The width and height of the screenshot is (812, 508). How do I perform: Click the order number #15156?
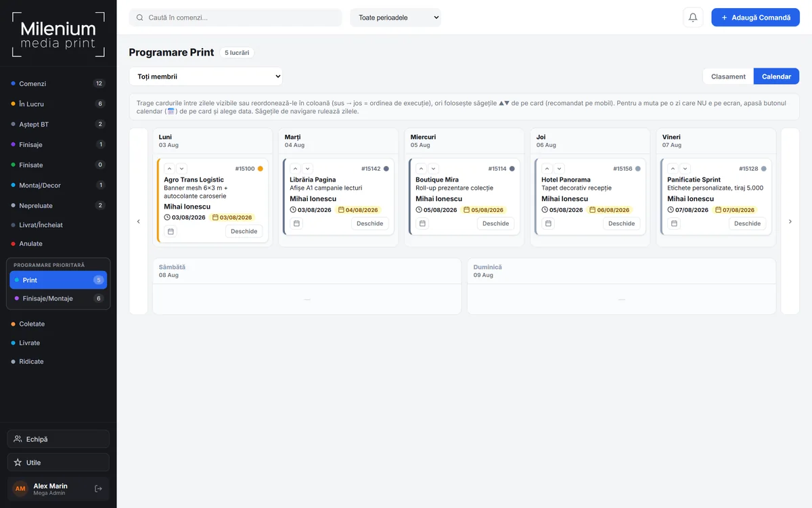(623, 169)
